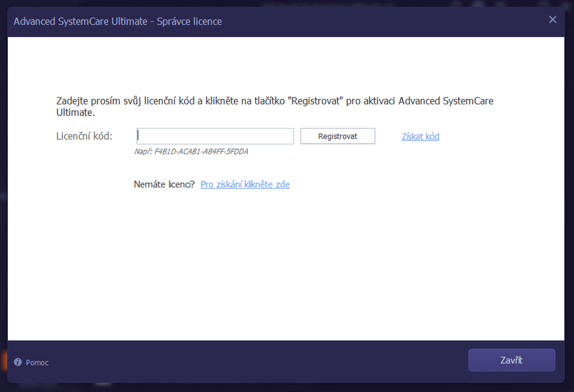
Task: Click the quoted "Registrovat" word in the instructions
Action: tap(315, 101)
